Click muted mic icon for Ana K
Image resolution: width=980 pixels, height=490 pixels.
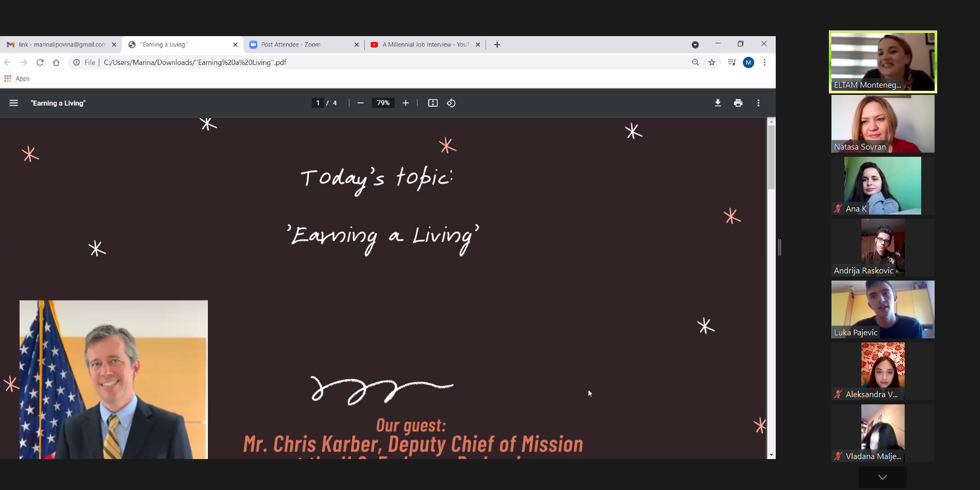point(838,209)
